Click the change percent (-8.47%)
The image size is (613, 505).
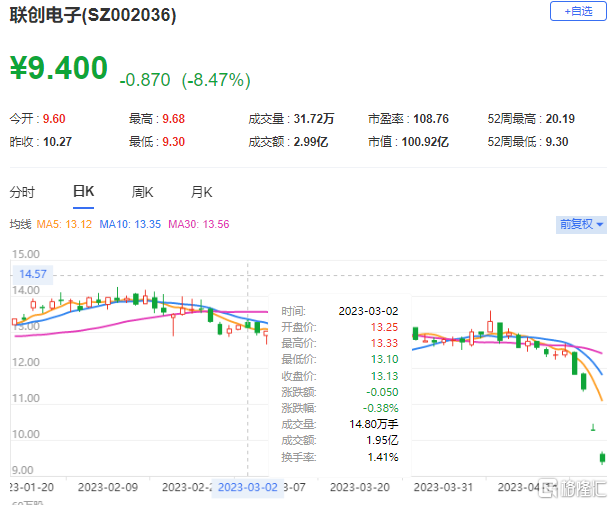click(216, 80)
